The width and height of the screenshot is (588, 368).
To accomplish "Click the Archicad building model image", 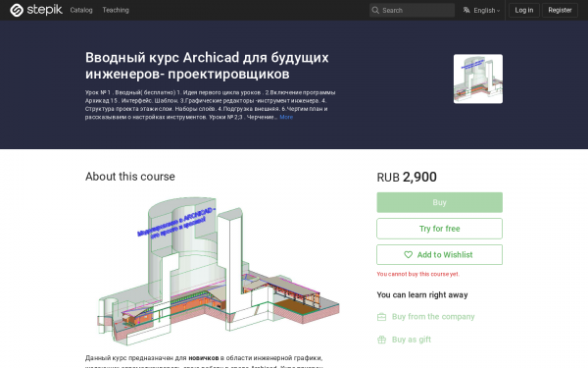I will coord(219,271).
